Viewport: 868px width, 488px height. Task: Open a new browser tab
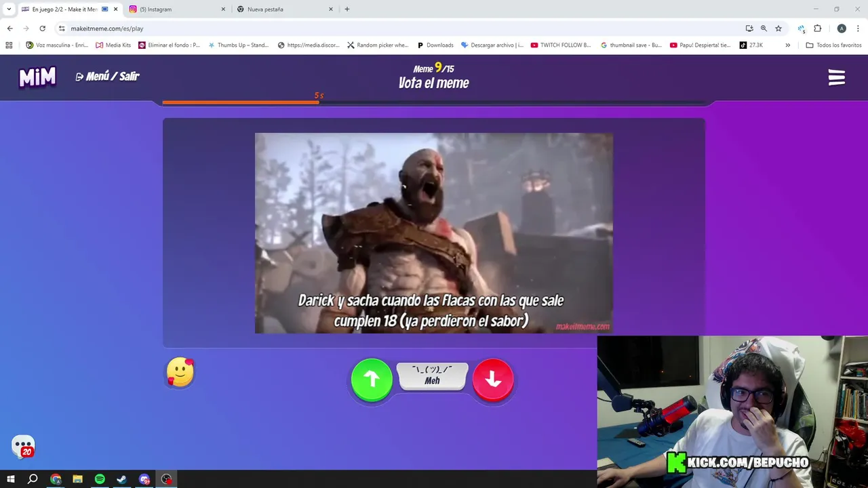point(347,9)
